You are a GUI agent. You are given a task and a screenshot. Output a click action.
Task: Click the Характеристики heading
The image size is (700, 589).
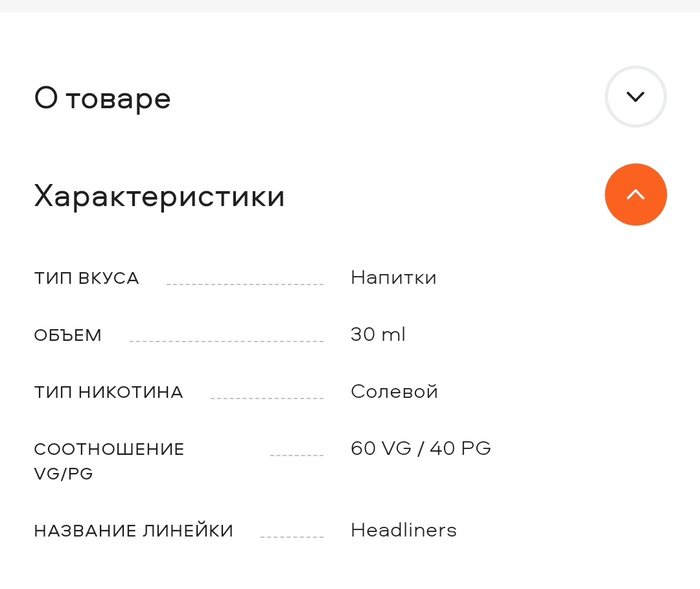[x=159, y=196]
